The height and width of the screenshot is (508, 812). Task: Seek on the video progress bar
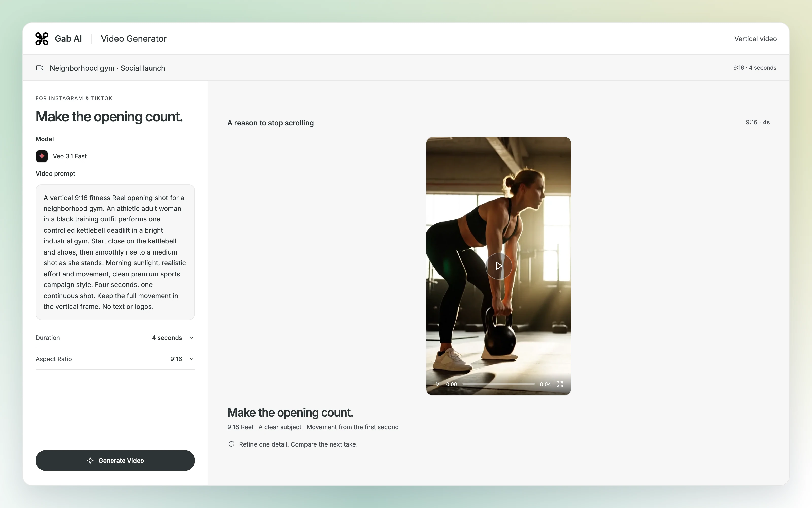[x=499, y=384]
